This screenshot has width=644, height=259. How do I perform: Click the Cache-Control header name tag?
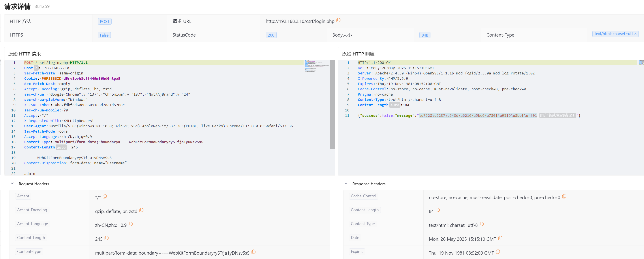pyautogui.click(x=363, y=196)
